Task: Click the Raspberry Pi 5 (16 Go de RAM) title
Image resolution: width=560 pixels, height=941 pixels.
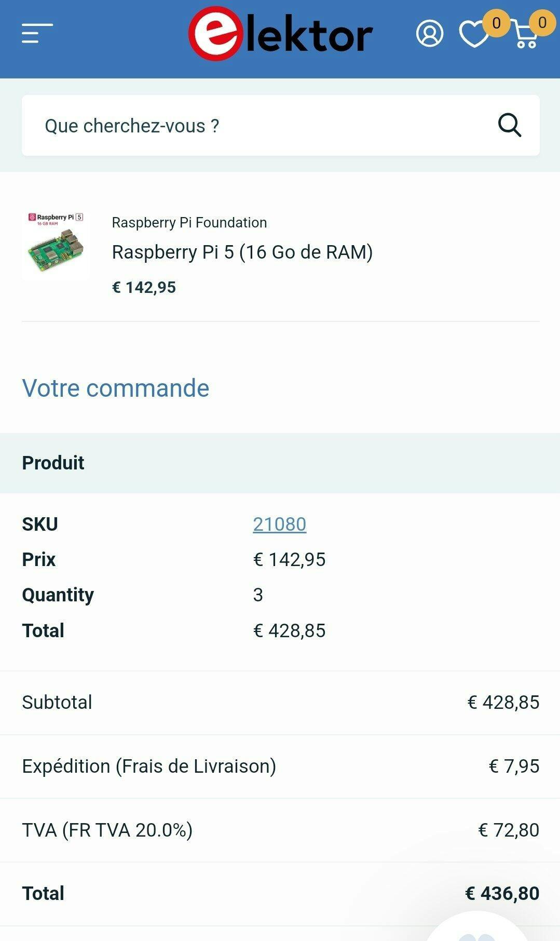Action: 242,252
